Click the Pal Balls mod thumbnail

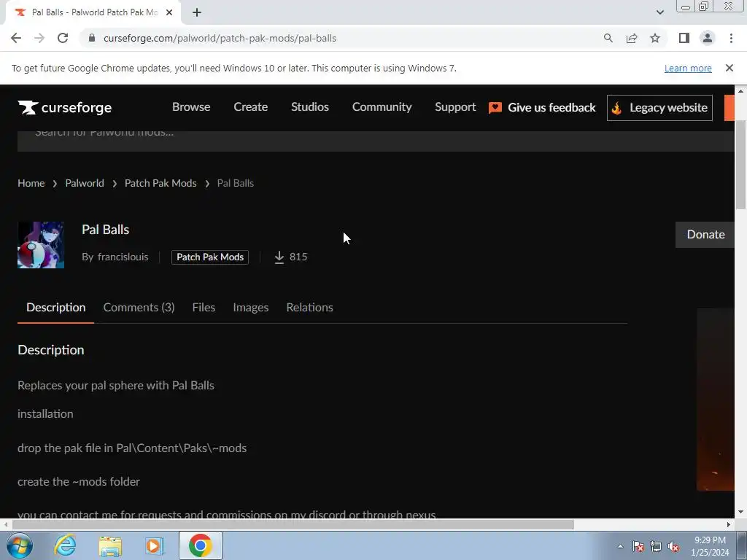pyautogui.click(x=41, y=245)
